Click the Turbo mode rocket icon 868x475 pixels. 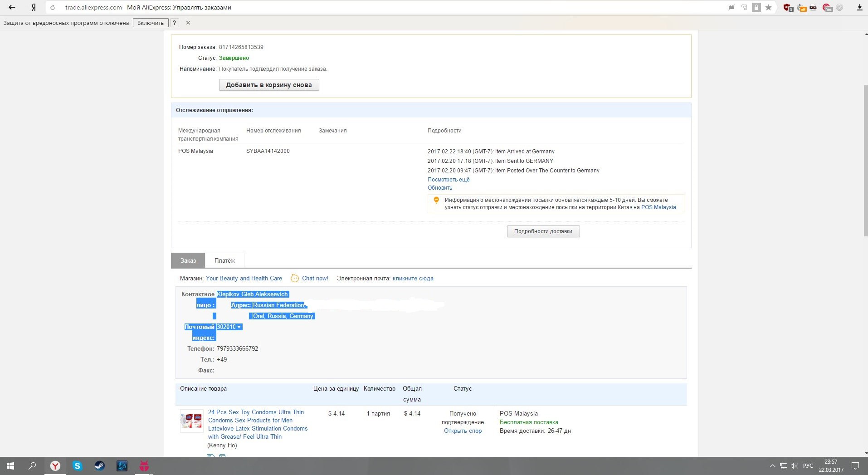731,7
